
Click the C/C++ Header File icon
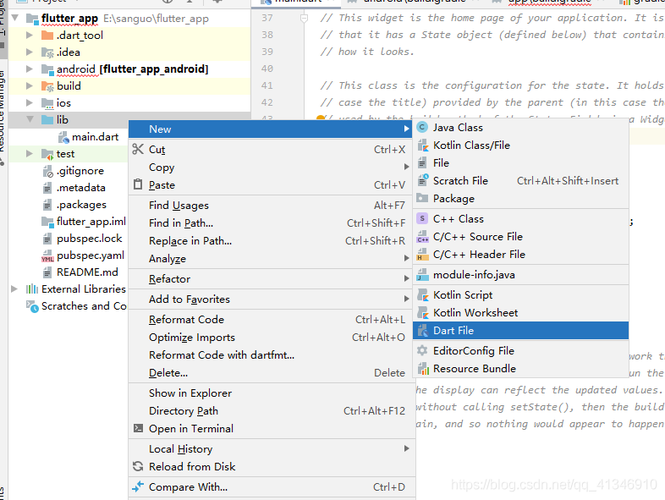422,254
